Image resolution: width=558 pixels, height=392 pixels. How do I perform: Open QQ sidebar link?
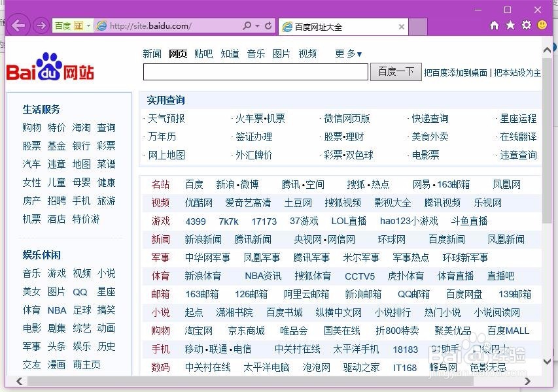[80, 292]
